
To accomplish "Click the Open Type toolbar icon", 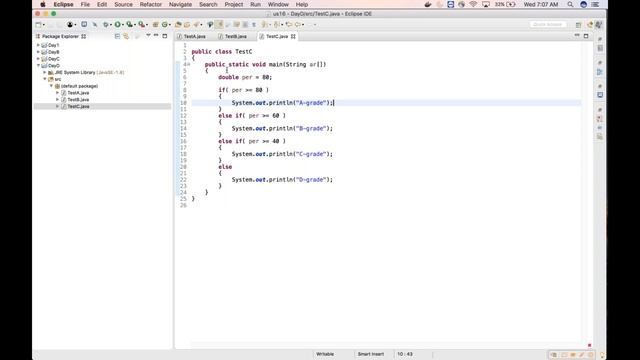I will click(178, 24).
